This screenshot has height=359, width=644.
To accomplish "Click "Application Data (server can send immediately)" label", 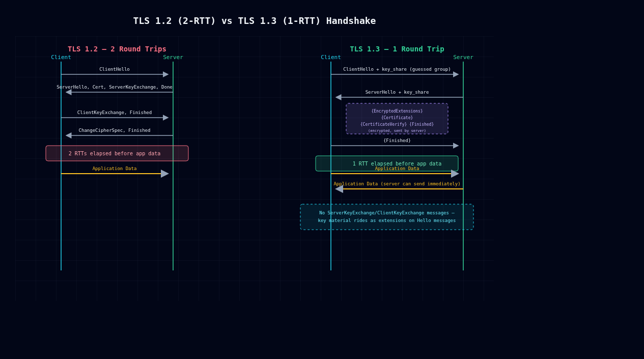I will 397,184.
